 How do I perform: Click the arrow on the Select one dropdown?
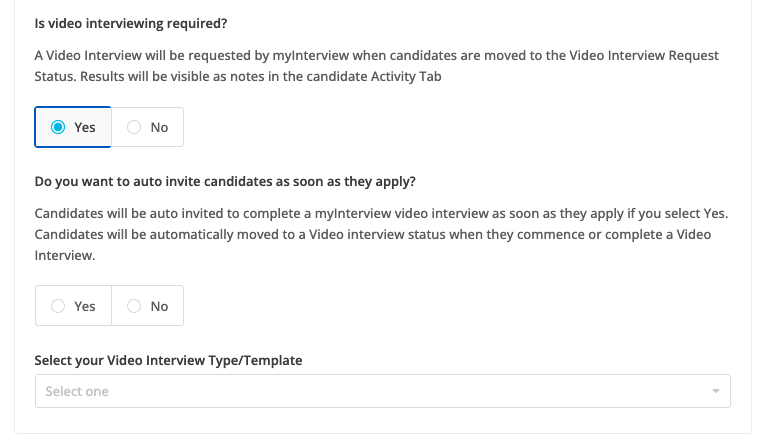pyautogui.click(x=715, y=391)
